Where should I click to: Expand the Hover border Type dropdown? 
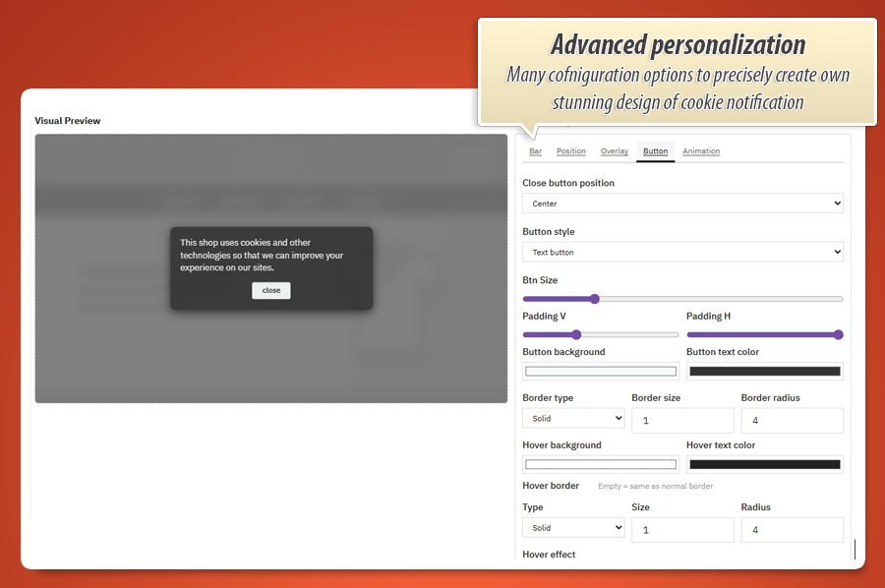573,528
